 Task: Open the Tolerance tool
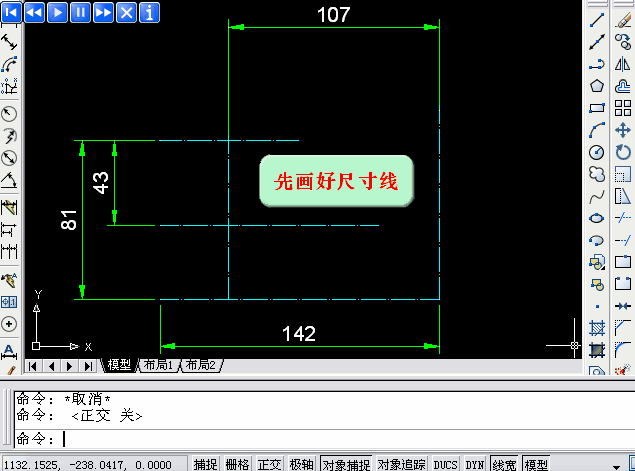pyautogui.click(x=9, y=302)
